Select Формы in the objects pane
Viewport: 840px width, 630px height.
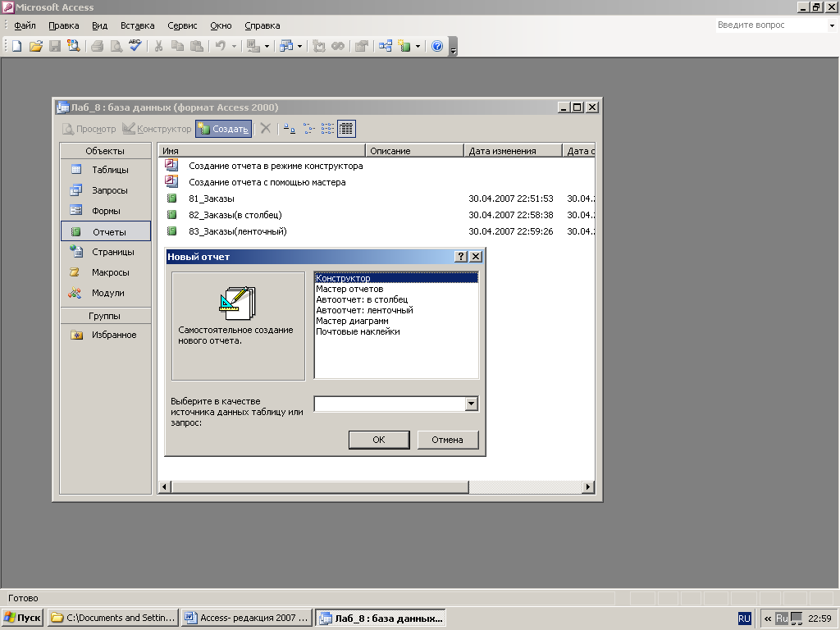[x=106, y=211]
